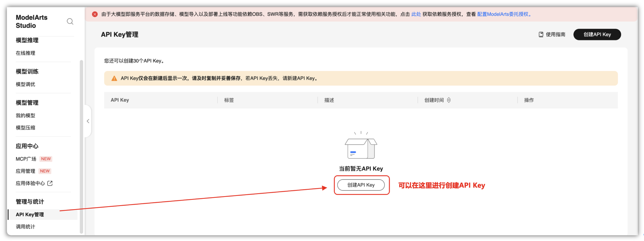Click the black 创建API Key button at top right
Screen dimensions: 644x241
[x=597, y=35]
